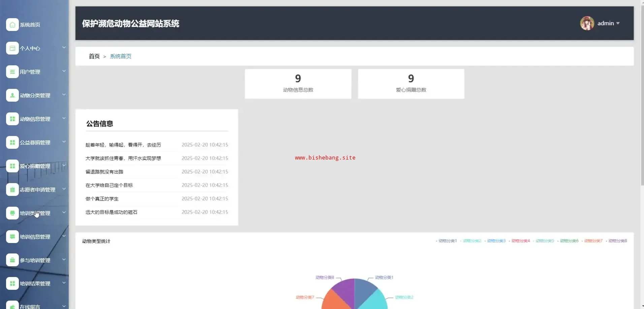Toggle 动物分类6 in the chart legend
Viewport: 644px width, 309px height.
[568, 241]
